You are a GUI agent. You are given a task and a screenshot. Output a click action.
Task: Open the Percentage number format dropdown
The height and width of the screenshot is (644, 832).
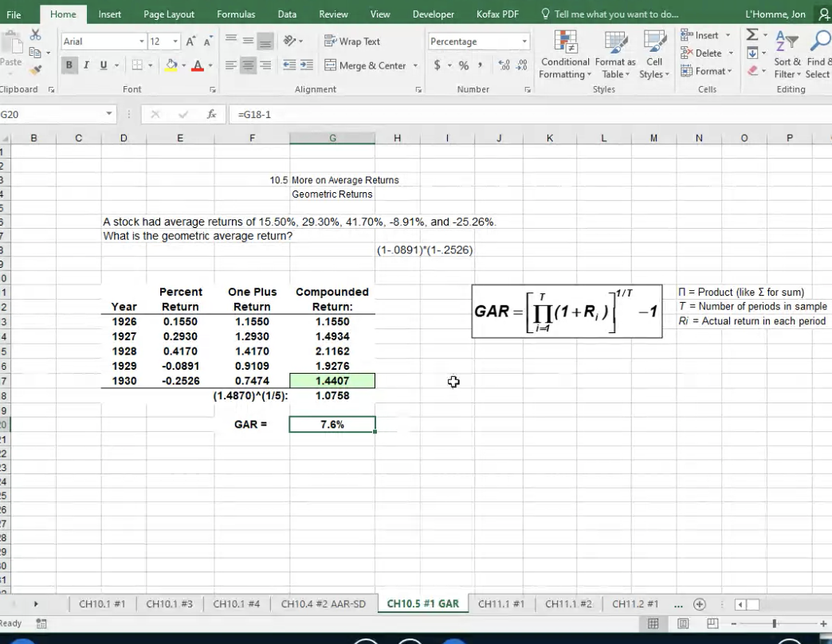[524, 41]
